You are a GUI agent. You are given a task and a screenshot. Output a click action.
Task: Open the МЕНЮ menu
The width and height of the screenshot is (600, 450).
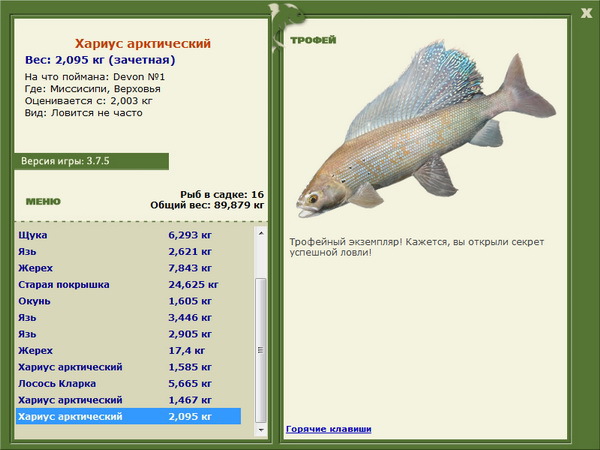click(x=43, y=201)
